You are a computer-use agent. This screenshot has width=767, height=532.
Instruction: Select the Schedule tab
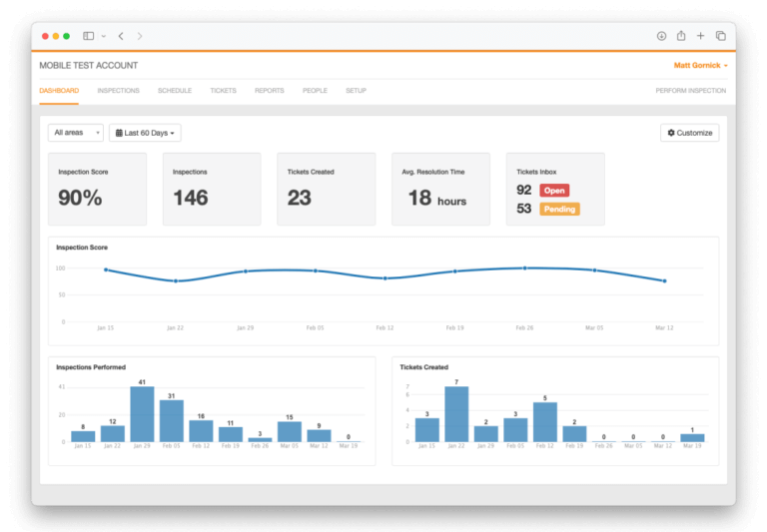point(174,91)
